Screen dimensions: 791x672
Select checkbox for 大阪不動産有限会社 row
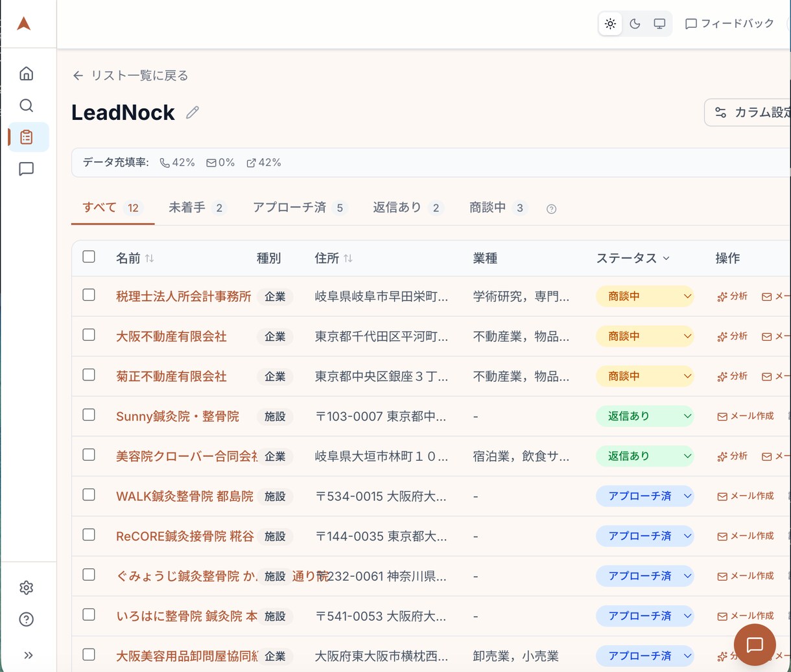click(x=89, y=335)
